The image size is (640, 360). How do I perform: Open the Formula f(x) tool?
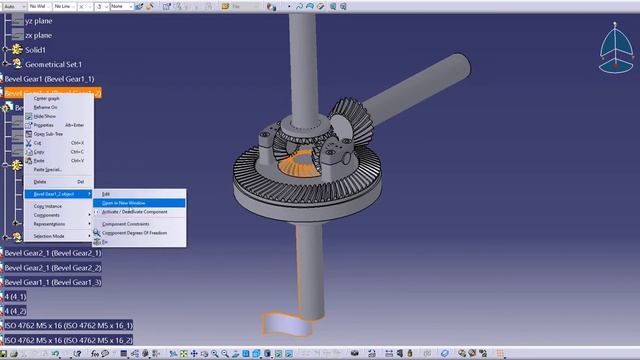(95, 353)
